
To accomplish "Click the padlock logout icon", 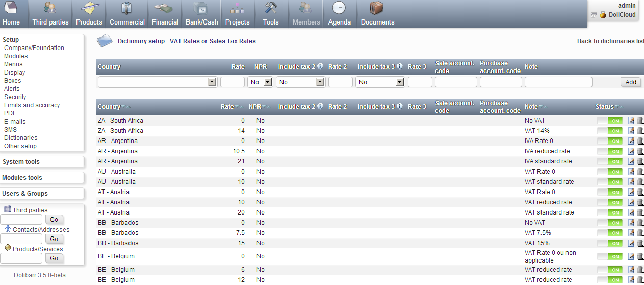I will tap(603, 15).
